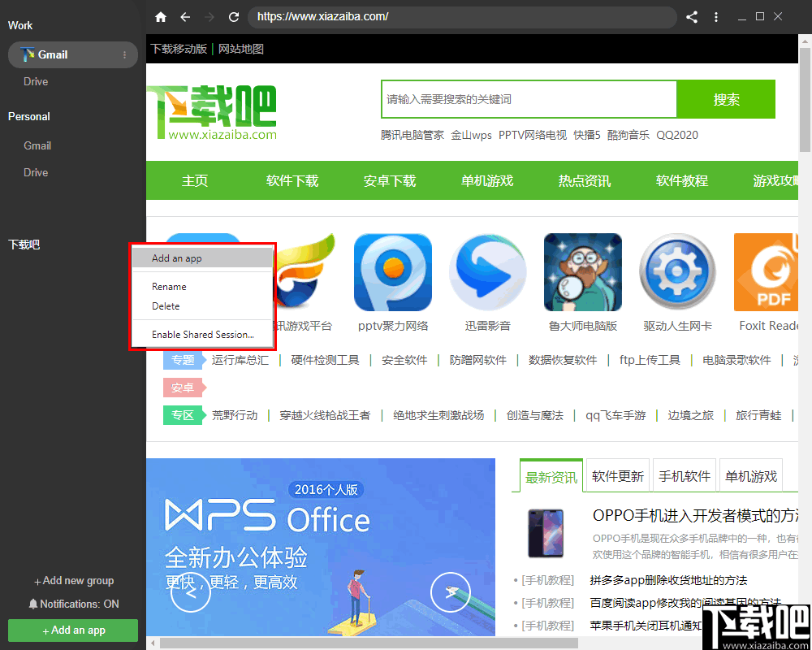The width and height of the screenshot is (812, 650).
Task: Click the WPS Office banner
Action: click(x=321, y=547)
